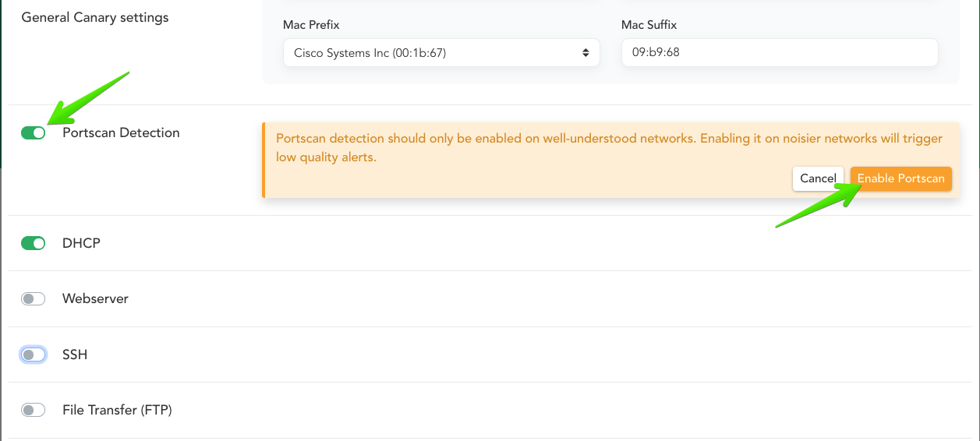The width and height of the screenshot is (980, 441).
Task: Click into the Mac Suffix input field
Action: (779, 53)
